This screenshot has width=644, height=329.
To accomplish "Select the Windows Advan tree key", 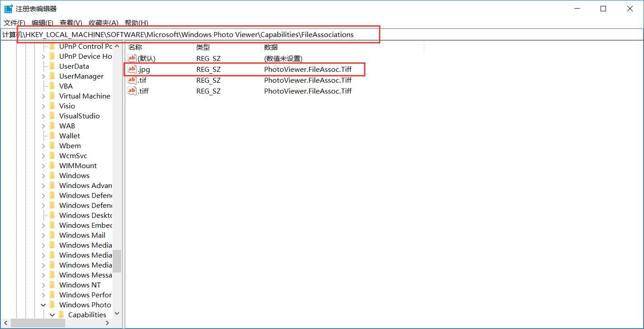I will coord(85,185).
